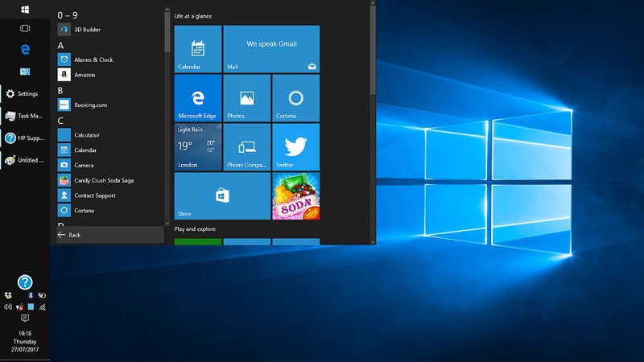
Task: Click the Microsoft Edge live tile
Action: tap(198, 98)
